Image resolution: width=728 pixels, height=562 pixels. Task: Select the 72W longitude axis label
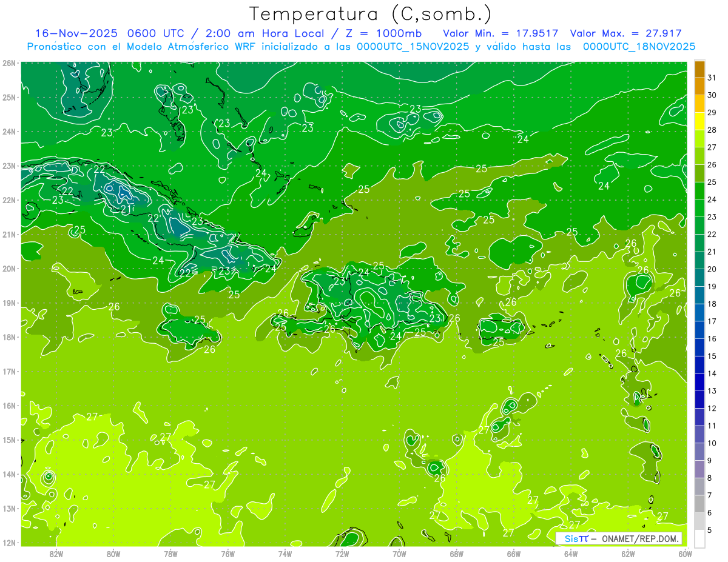342,553
